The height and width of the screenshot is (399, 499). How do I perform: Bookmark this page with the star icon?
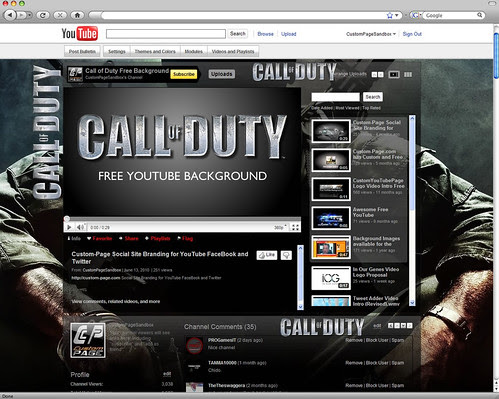[x=389, y=15]
